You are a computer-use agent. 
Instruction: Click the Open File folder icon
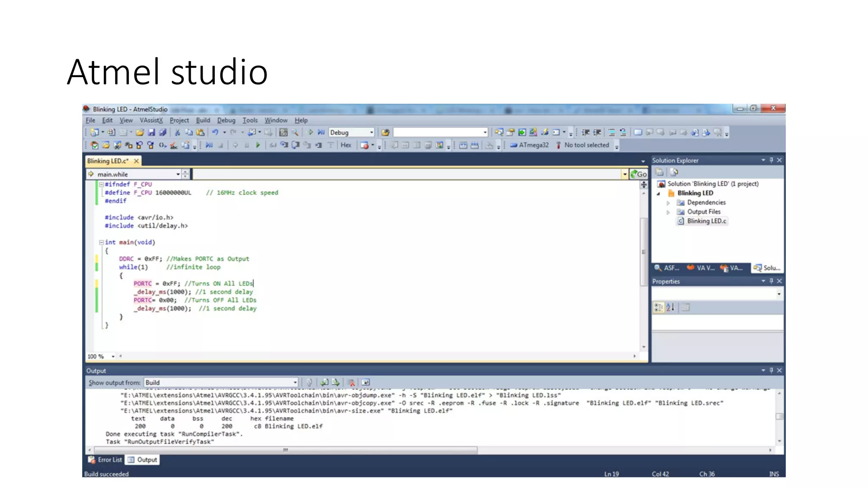(x=140, y=133)
